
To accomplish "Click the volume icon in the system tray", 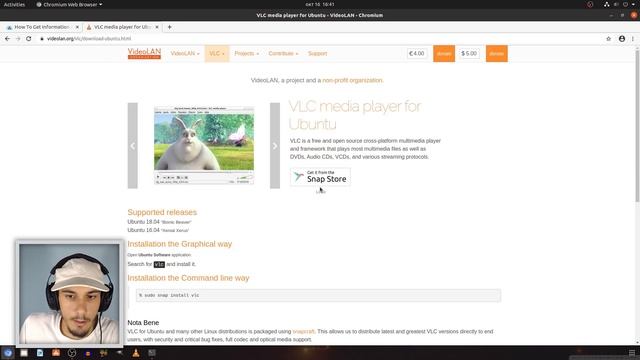I will [x=616, y=4].
